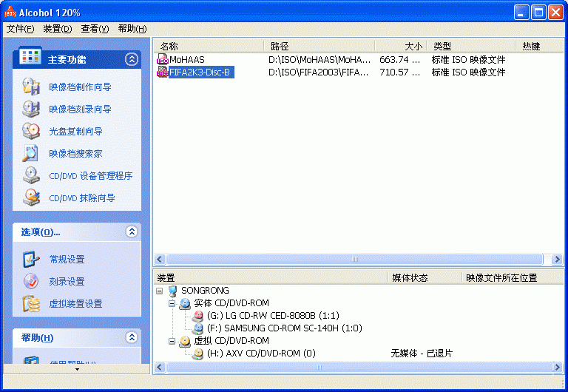Click the 常规设置 settings icon
The height and width of the screenshot is (392, 568).
click(x=31, y=259)
